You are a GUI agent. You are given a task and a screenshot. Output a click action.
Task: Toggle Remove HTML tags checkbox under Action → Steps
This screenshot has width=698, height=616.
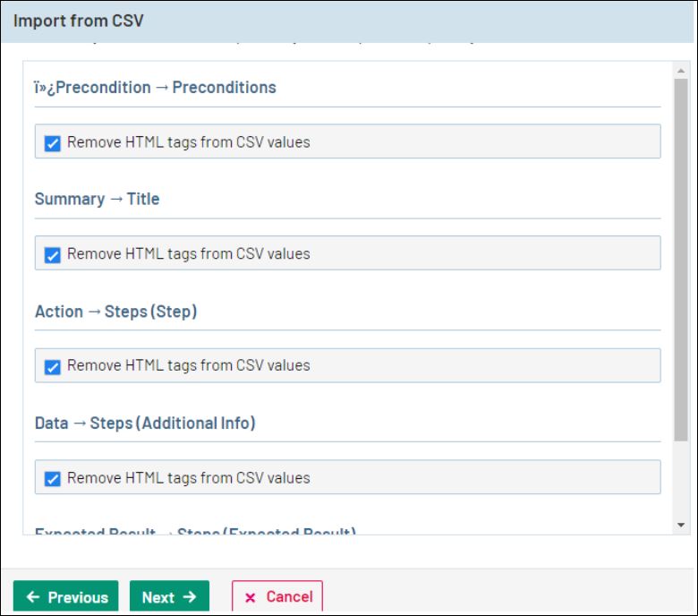click(53, 366)
